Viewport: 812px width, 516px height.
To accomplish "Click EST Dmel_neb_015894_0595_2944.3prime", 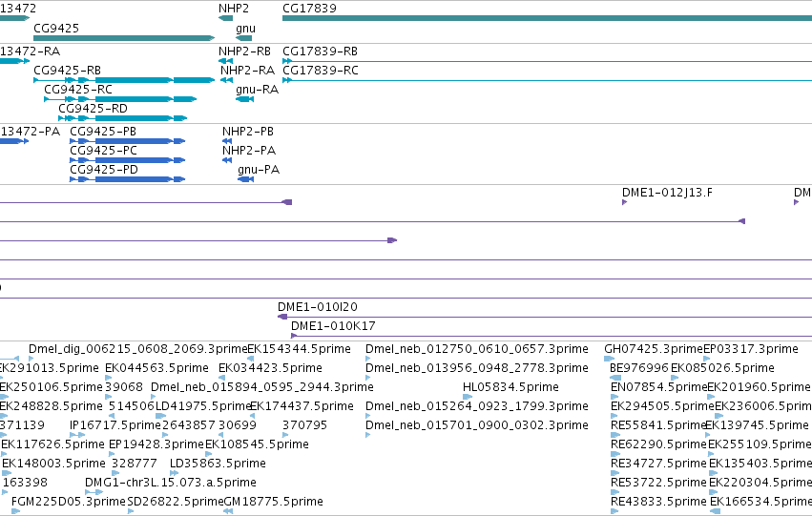I will click(x=262, y=387).
